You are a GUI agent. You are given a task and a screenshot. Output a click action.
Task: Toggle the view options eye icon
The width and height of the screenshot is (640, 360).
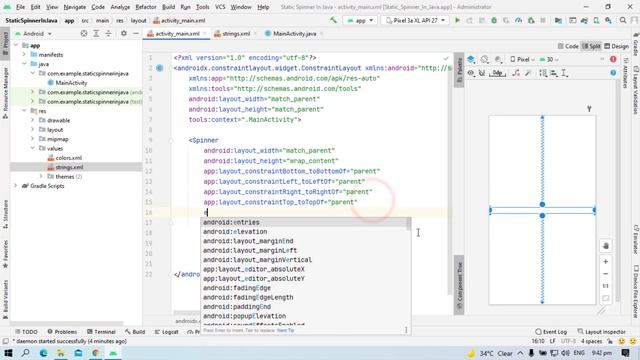pyautogui.click(x=471, y=73)
